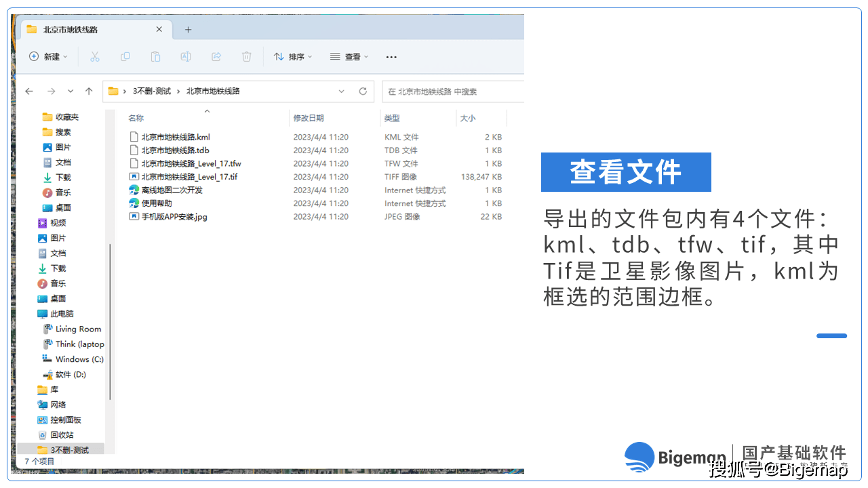
Task: Click the image icon of 手机版APP安装.jpg
Action: 134,216
